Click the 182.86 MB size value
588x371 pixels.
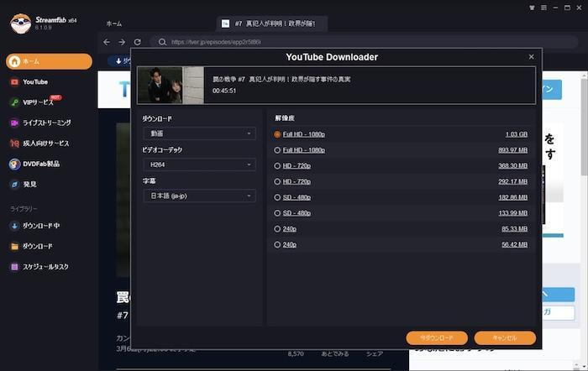(x=512, y=197)
